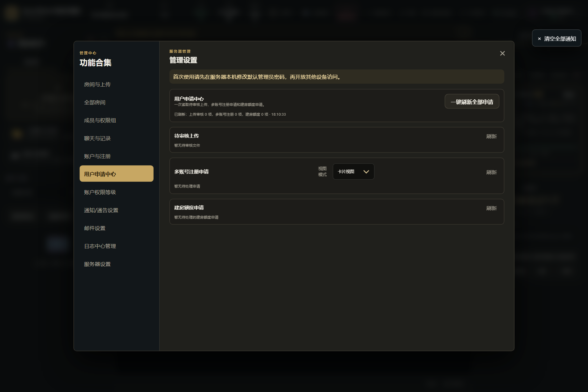The image size is (588, 392).
Task: Click 一键刷新全部申请 button
Action: pyautogui.click(x=472, y=102)
